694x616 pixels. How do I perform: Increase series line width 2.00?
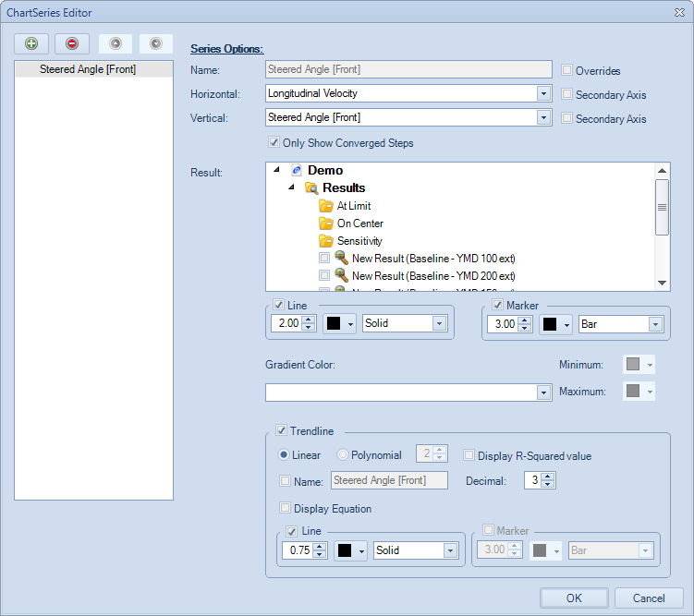[309, 320]
